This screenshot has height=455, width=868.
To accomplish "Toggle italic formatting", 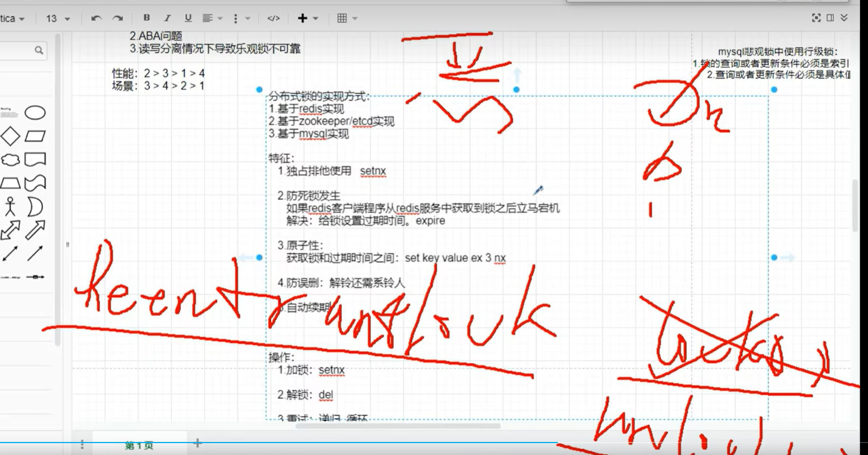I will pyautogui.click(x=167, y=18).
